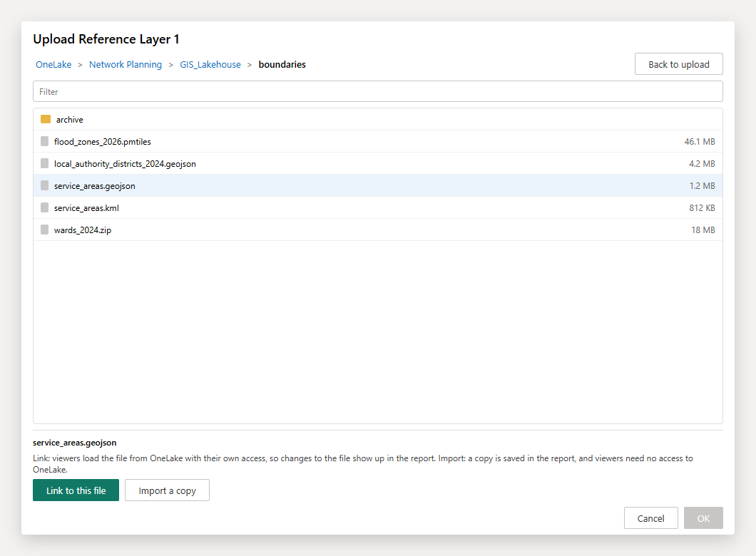Navigate to Network Planning breadcrumb

pyautogui.click(x=126, y=65)
